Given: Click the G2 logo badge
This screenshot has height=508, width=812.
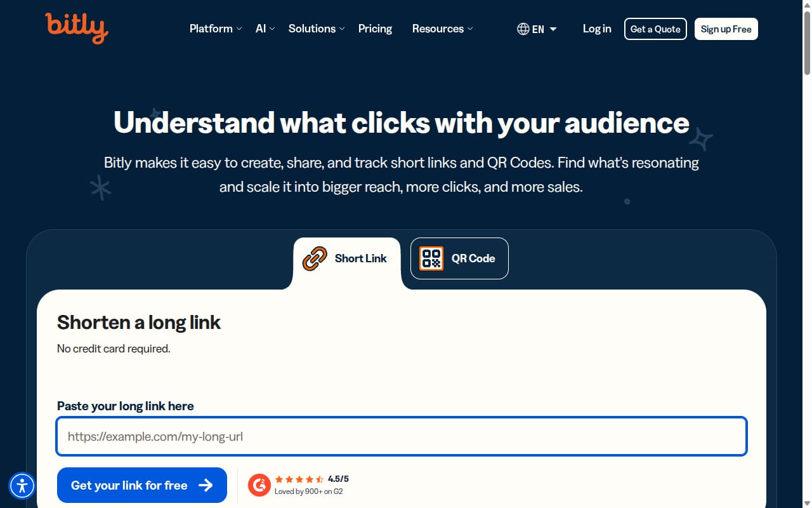Looking at the screenshot, I should click(x=259, y=485).
